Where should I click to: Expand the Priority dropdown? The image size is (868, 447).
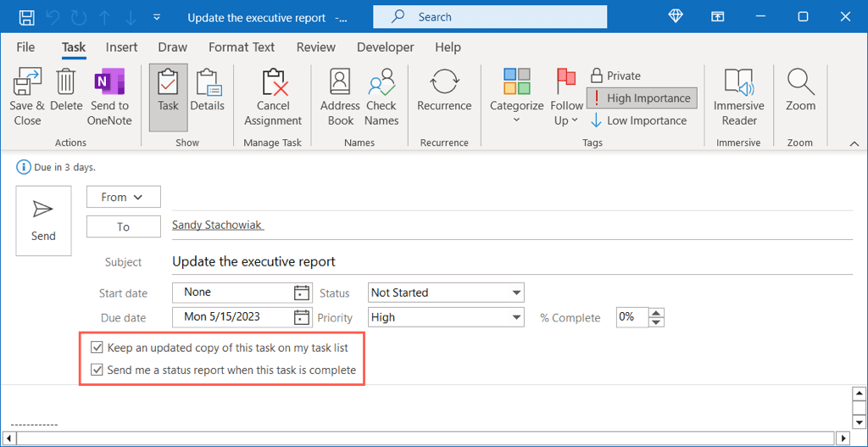[516, 317]
